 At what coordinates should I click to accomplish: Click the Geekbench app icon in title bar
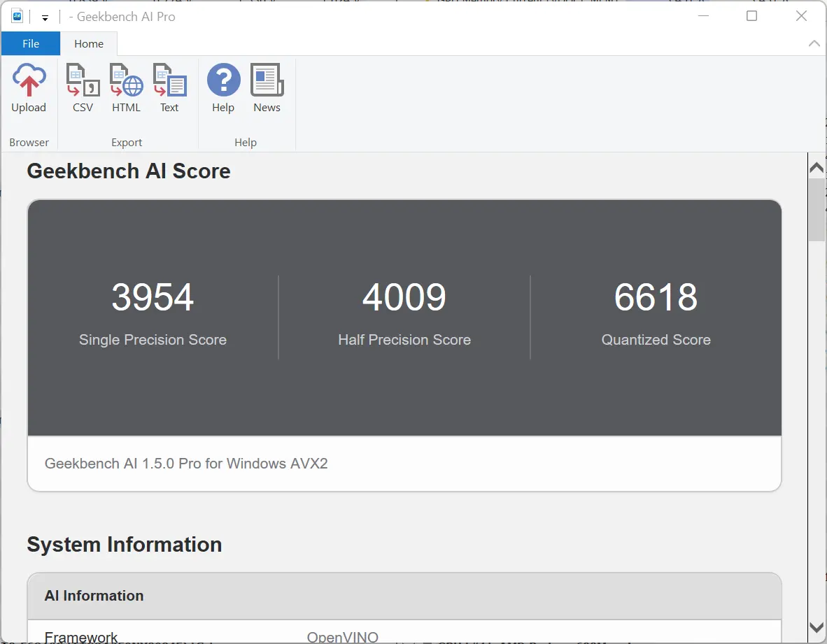[x=17, y=17]
